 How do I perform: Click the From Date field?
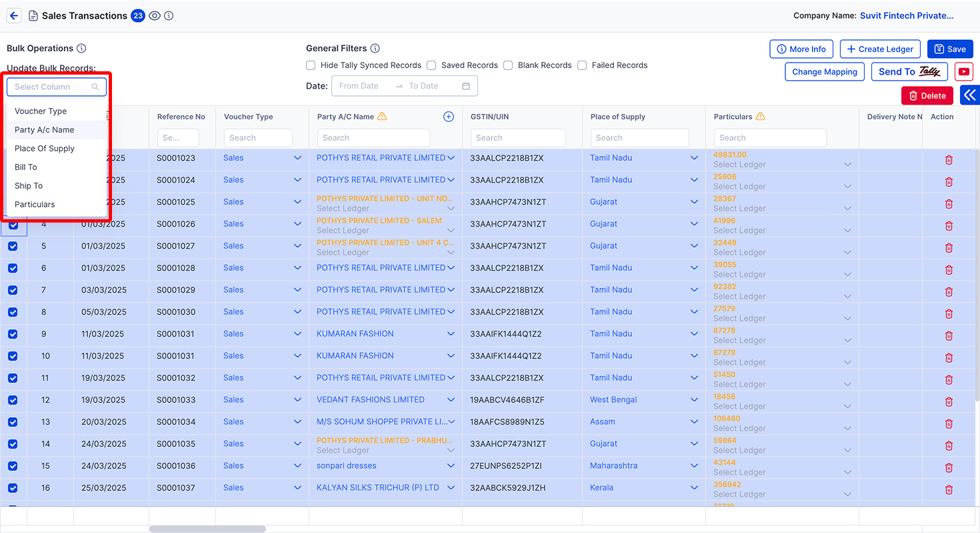pyautogui.click(x=359, y=86)
